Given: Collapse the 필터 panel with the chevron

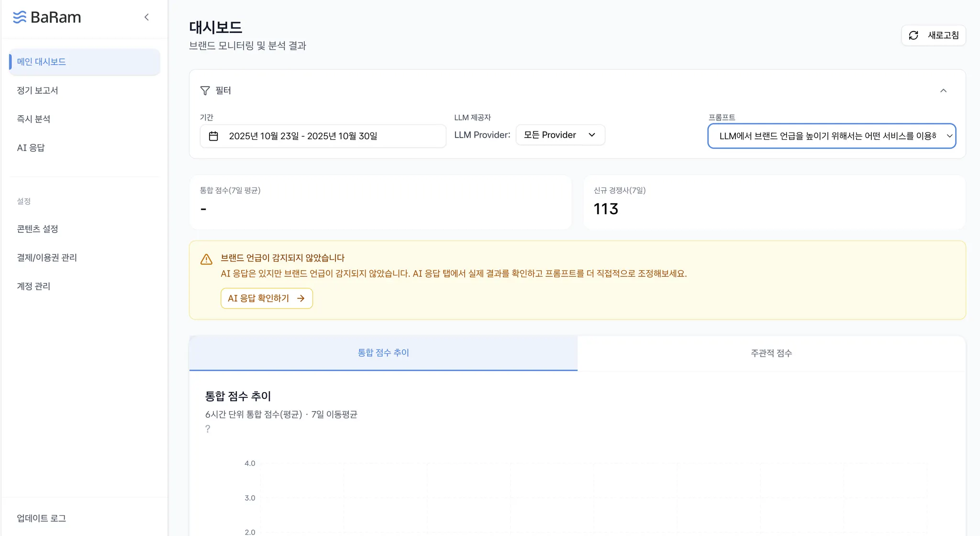Looking at the screenshot, I should click(x=943, y=91).
